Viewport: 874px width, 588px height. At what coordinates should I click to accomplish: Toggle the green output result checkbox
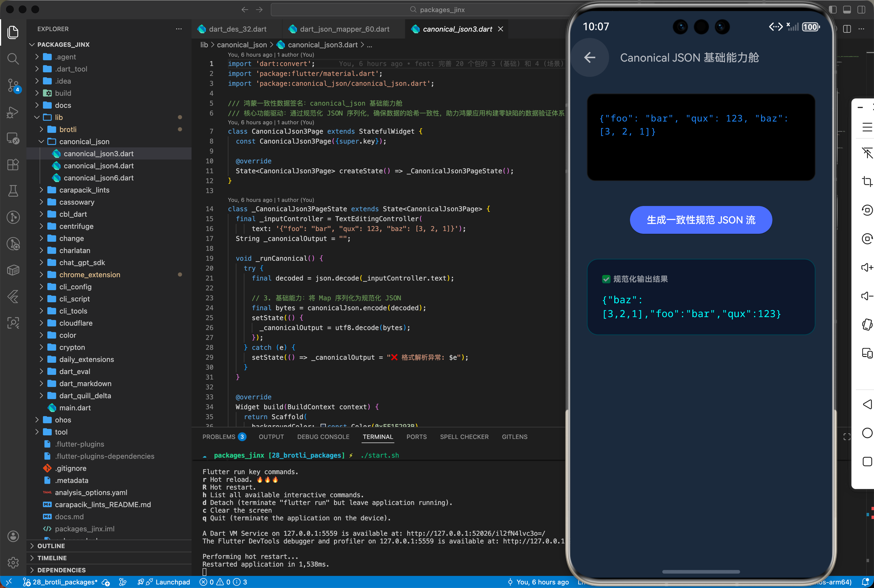[606, 279]
